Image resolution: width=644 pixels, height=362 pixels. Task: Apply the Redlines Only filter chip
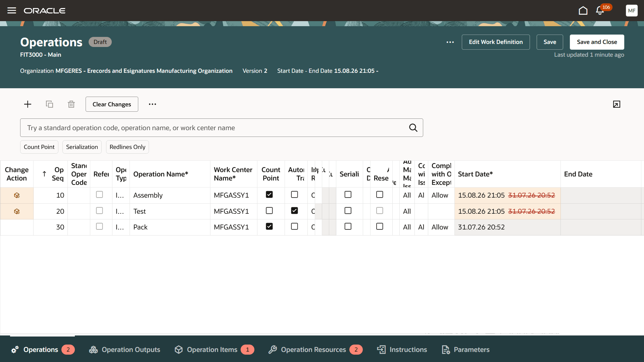coord(128,147)
